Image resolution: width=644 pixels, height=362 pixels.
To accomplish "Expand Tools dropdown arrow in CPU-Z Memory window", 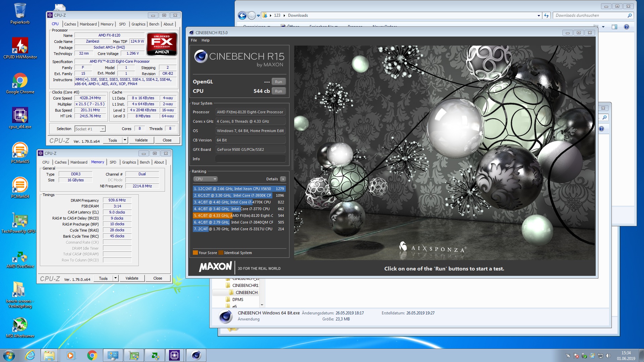I will pyautogui.click(x=115, y=278).
